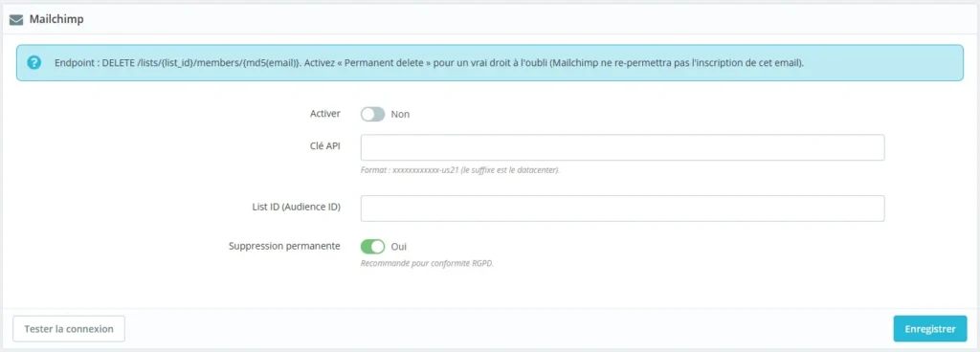Viewport: 980px width, 352px height.
Task: Click the Mailchimp panel heading text
Action: [56, 20]
